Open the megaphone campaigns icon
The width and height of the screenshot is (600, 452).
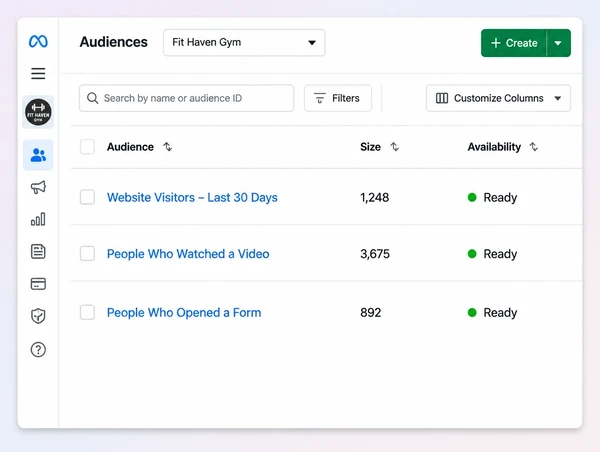point(38,187)
